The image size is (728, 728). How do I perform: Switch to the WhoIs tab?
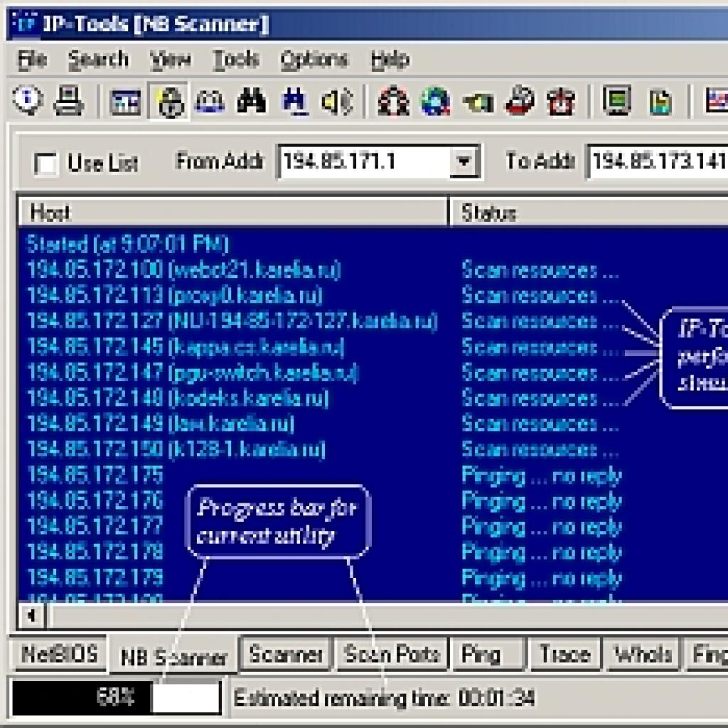click(643, 654)
